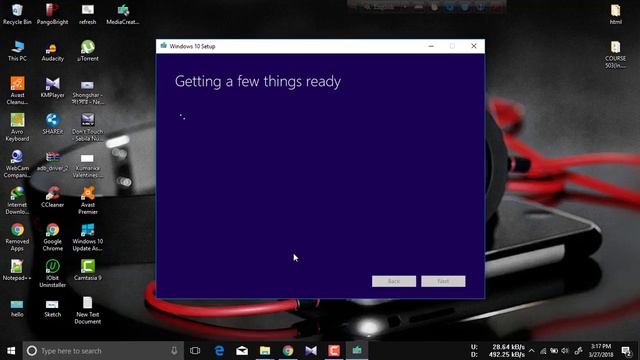The width and height of the screenshot is (640, 360).
Task: Open the taskbar clock and date
Action: click(602, 351)
